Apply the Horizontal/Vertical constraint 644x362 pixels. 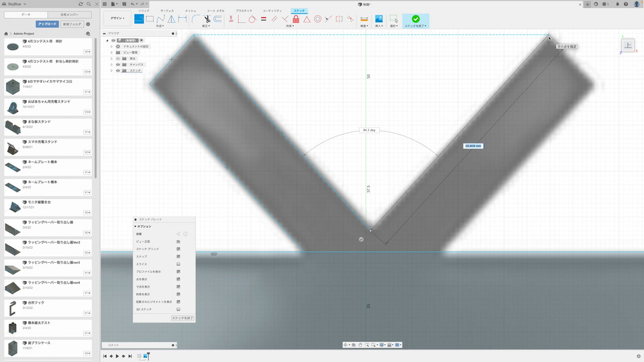pyautogui.click(x=231, y=19)
